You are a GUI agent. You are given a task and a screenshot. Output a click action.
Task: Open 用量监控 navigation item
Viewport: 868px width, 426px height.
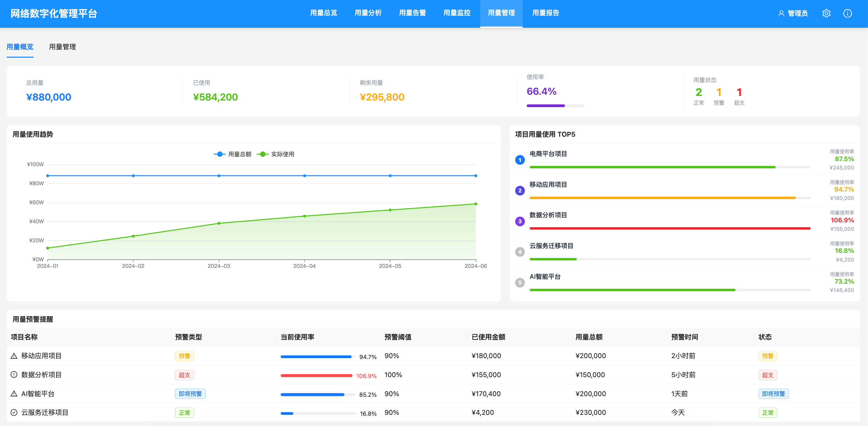pyautogui.click(x=457, y=13)
